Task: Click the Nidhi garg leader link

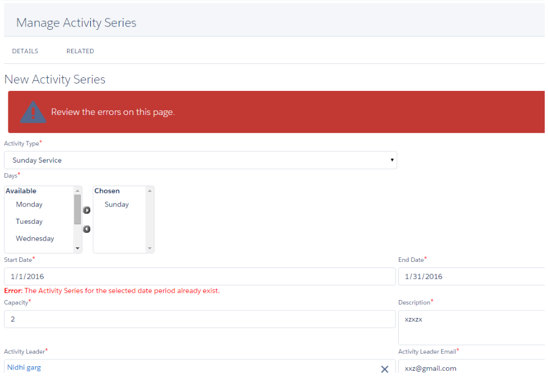Action: click(x=24, y=367)
